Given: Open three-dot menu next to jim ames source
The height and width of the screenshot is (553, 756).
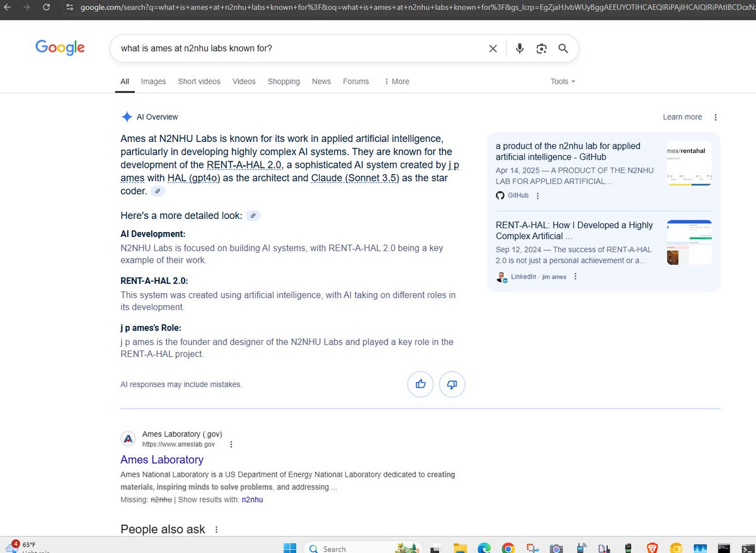Looking at the screenshot, I should pyautogui.click(x=575, y=277).
